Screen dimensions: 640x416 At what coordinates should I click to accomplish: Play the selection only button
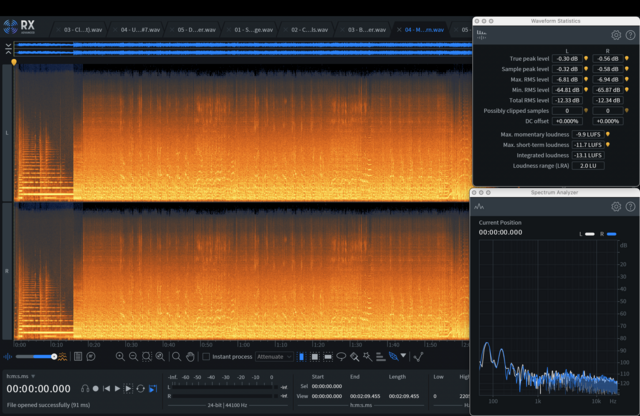pos(128,389)
